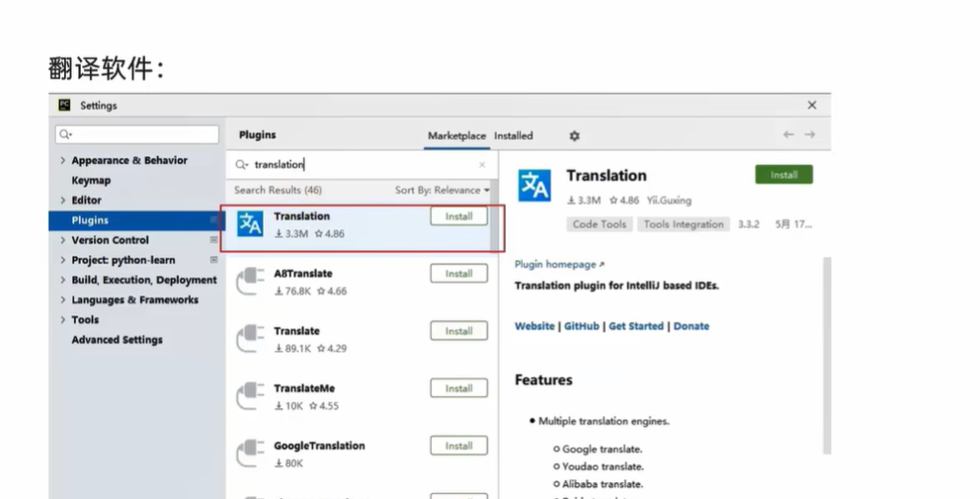Click green Install button in details pane

(x=783, y=175)
